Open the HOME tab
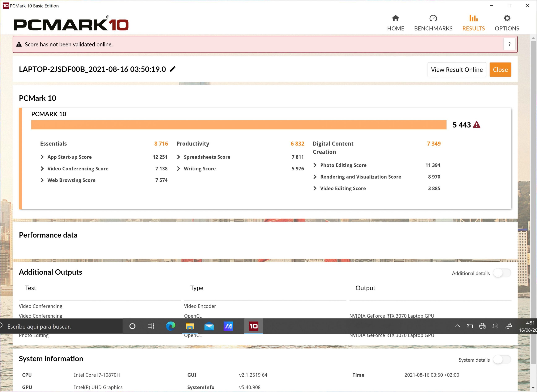This screenshot has width=537, height=392. 395,23
